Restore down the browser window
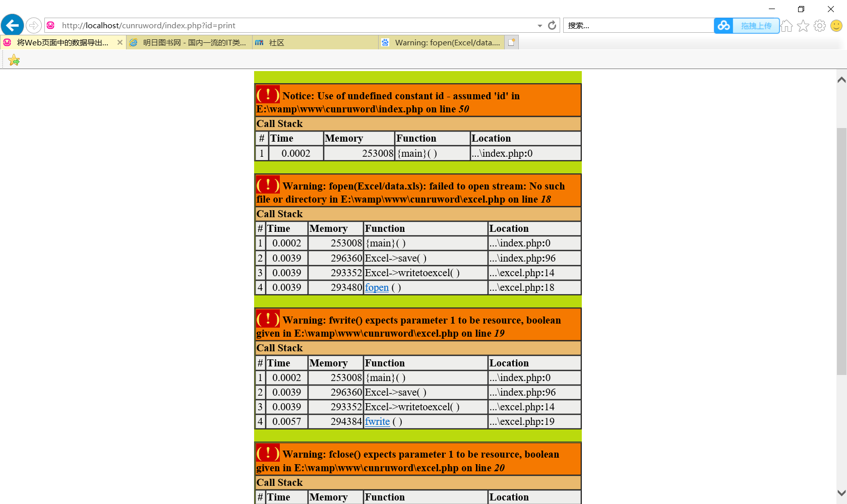This screenshot has width=847, height=504. (801, 9)
